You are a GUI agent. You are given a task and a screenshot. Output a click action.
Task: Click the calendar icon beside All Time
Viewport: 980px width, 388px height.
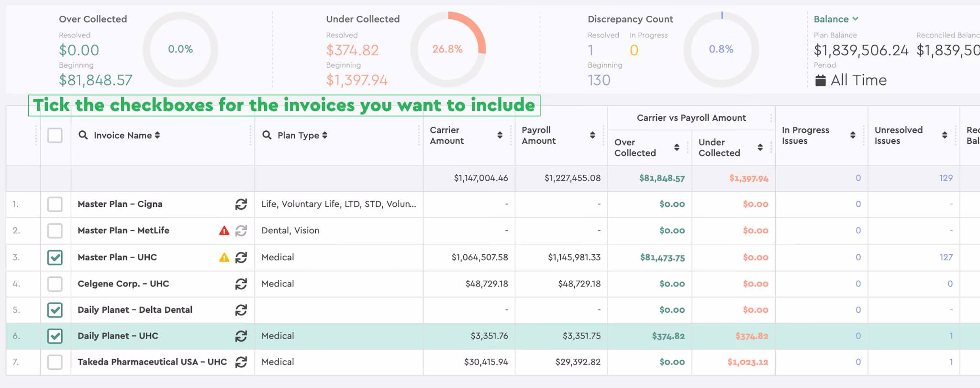click(820, 80)
